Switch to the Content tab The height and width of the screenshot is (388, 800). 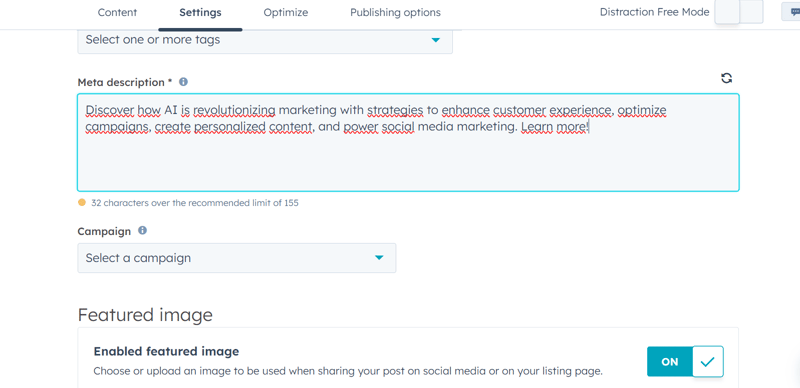click(117, 12)
